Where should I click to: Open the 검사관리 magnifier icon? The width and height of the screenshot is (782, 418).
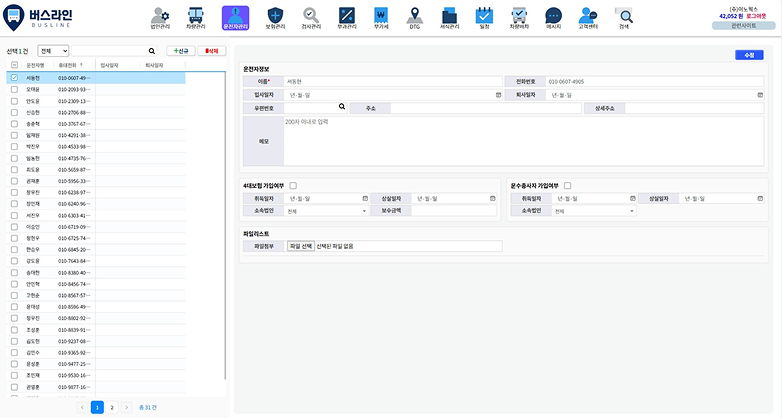[311, 16]
